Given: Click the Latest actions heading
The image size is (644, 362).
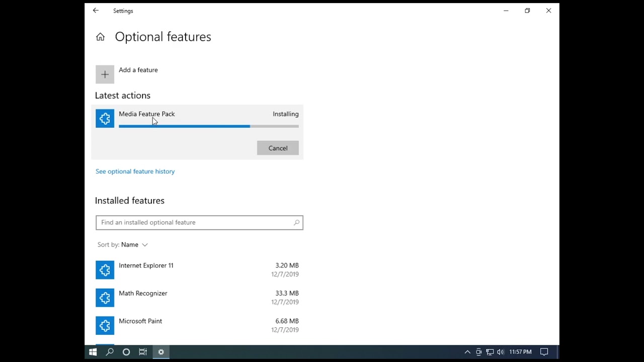Looking at the screenshot, I should tap(123, 96).
